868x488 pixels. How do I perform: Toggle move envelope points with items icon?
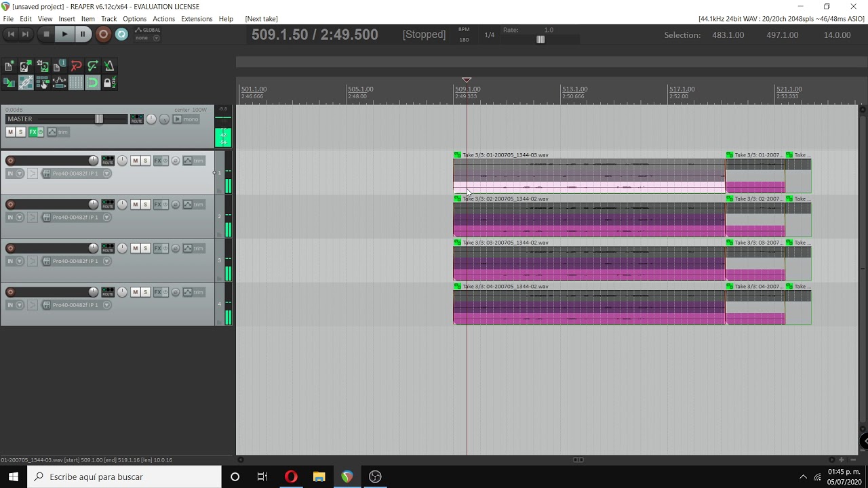click(x=59, y=83)
